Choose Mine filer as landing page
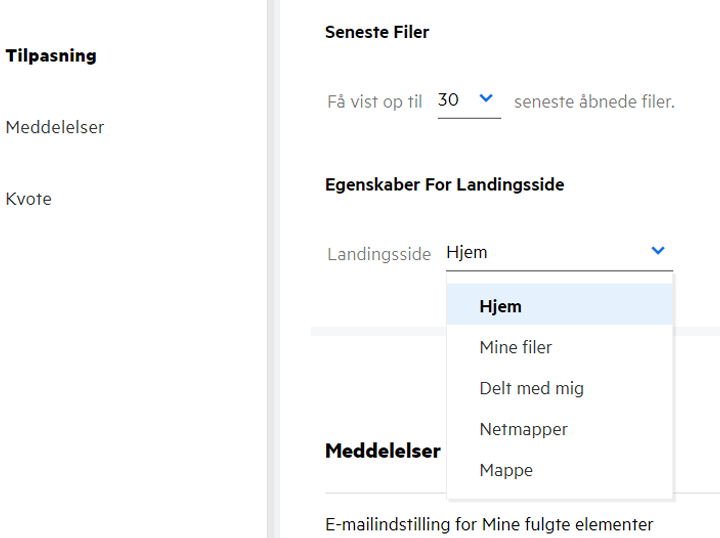The height and width of the screenshot is (538, 720). click(x=515, y=347)
